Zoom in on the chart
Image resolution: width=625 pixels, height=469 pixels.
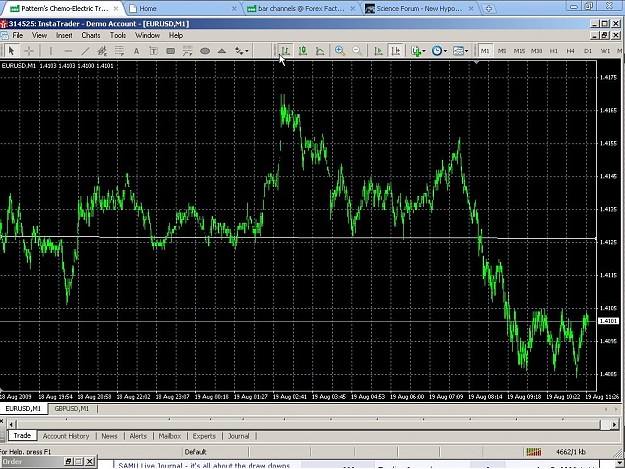(340, 51)
